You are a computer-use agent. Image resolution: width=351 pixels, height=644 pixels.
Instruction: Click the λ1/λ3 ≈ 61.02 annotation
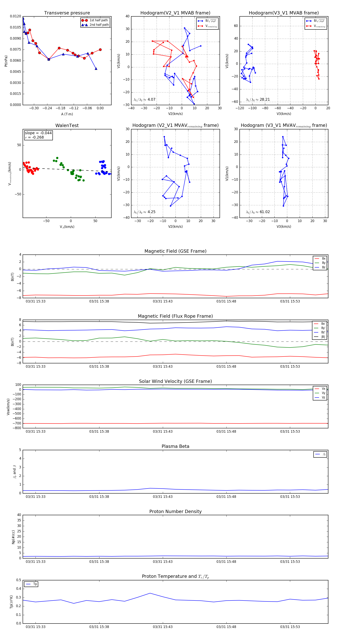pos(258,212)
